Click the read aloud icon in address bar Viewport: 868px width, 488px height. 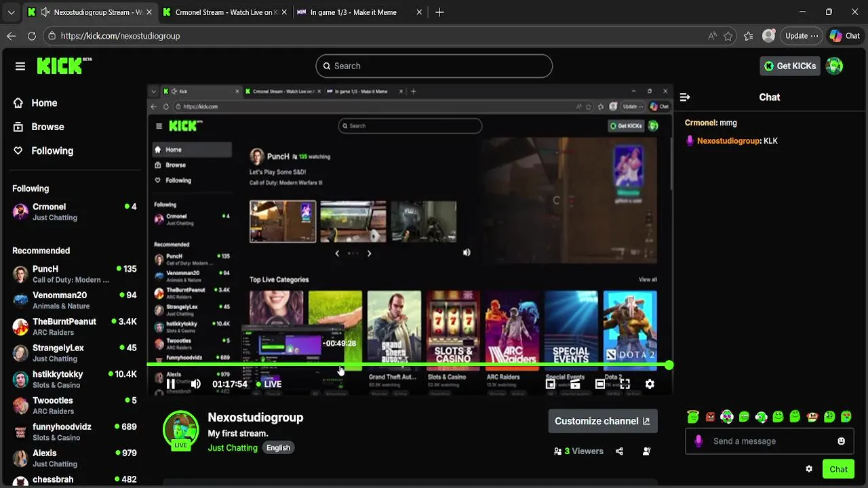(x=712, y=36)
